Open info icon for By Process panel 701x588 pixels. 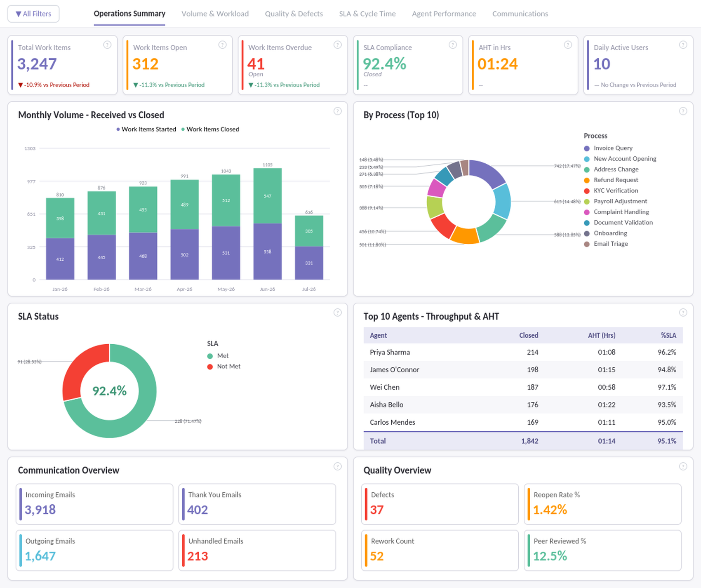tap(683, 111)
